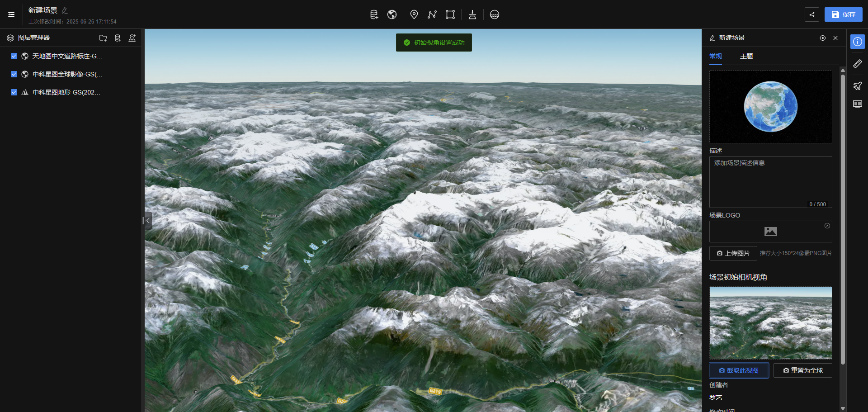Open the 常规 tab
The height and width of the screenshot is (412, 868).
(x=715, y=56)
